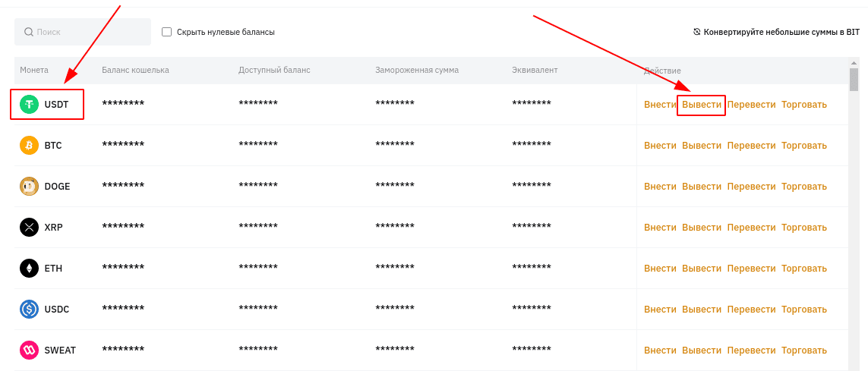The height and width of the screenshot is (371, 868).
Task: Click the USDC coin icon
Action: point(29,309)
